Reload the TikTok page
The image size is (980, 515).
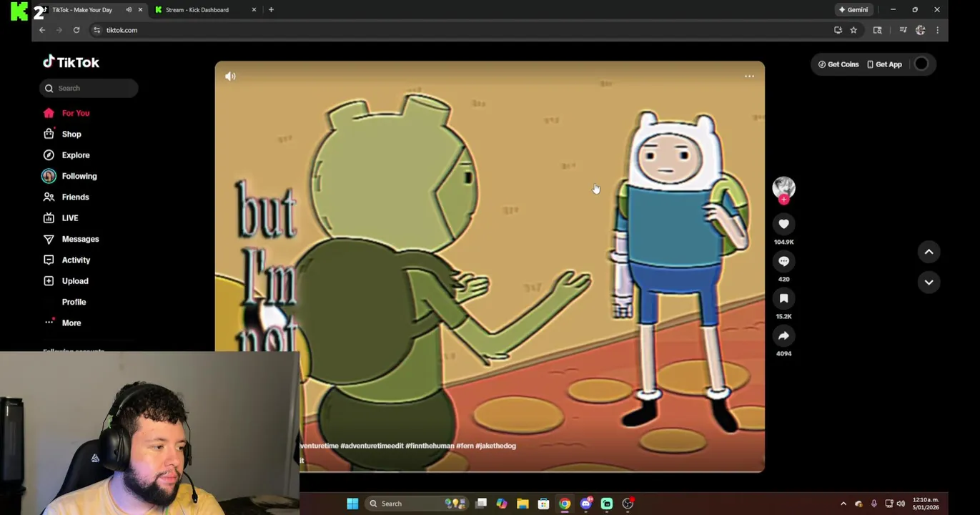[76, 30]
